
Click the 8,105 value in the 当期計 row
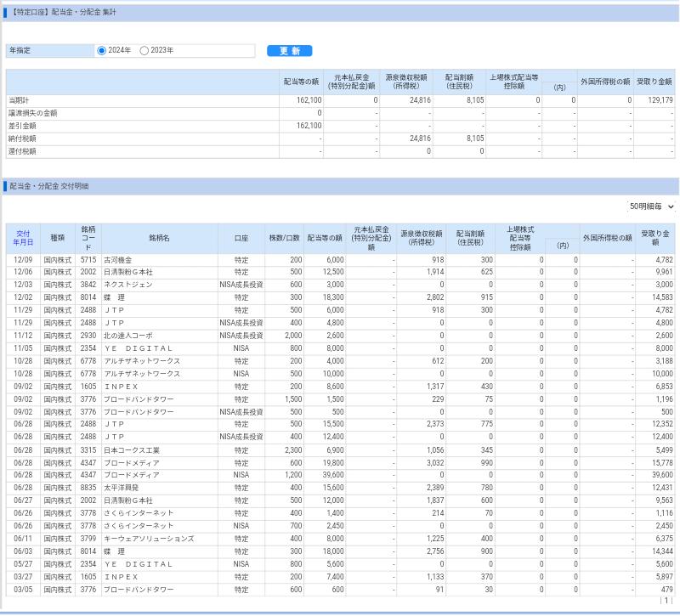(x=475, y=100)
